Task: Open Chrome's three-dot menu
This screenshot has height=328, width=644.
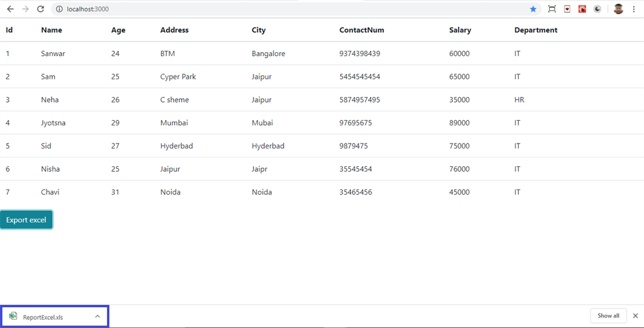Action: (x=634, y=9)
